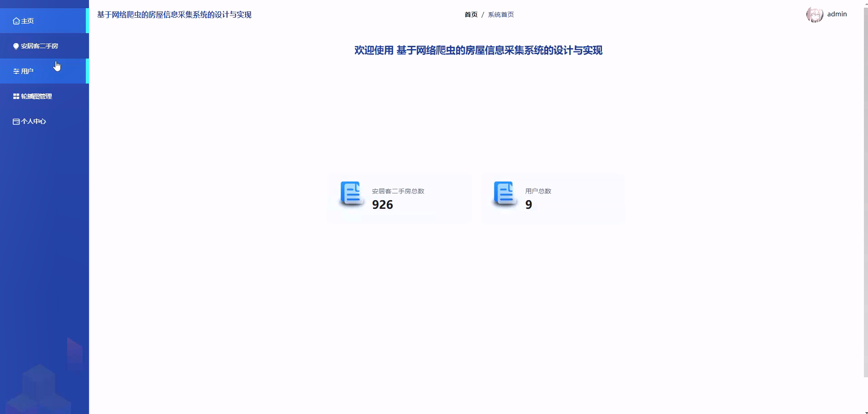This screenshot has width=868, height=414.
Task: Expand the 安居客二手房 menu section
Action: (39, 46)
